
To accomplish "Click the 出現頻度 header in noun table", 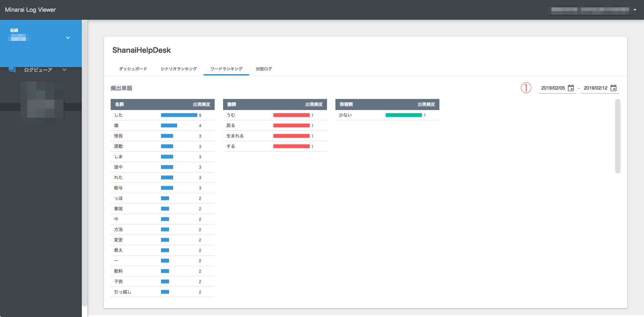I will [x=202, y=104].
